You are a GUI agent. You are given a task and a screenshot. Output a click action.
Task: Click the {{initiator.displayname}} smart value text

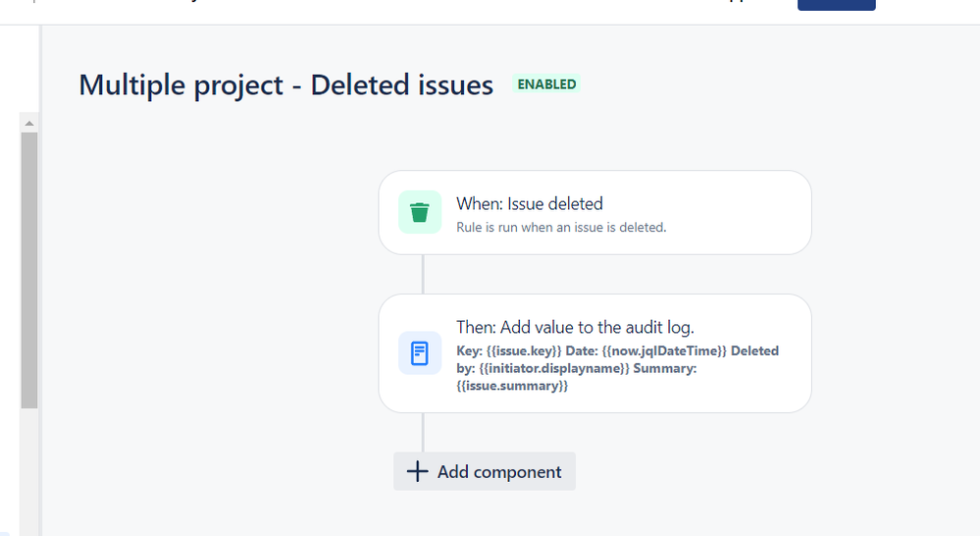point(554,368)
